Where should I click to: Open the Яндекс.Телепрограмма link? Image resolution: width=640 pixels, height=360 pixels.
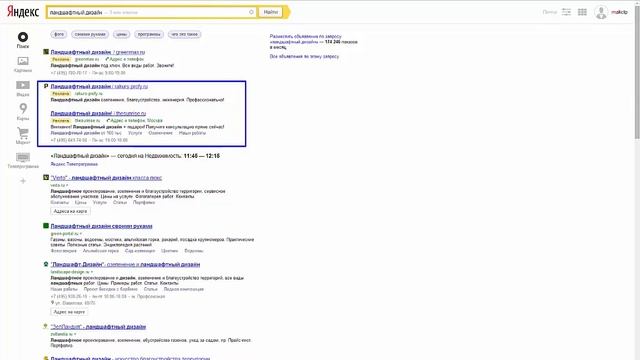pyautogui.click(x=74, y=164)
